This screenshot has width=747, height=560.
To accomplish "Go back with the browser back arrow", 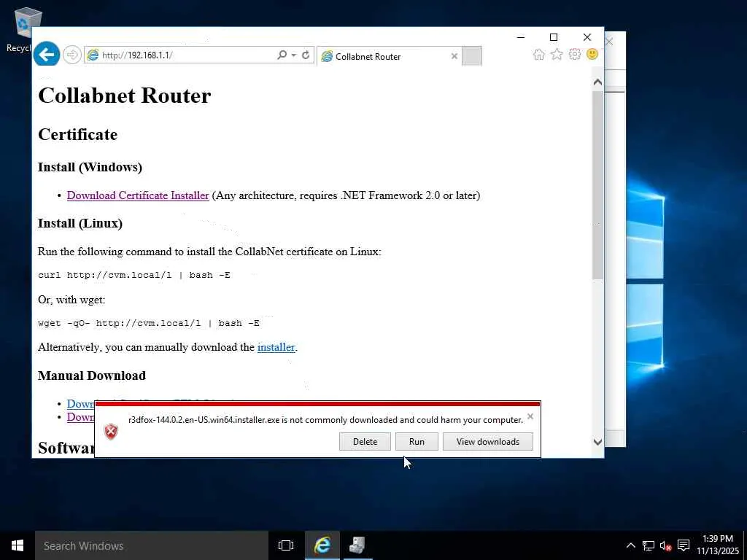I will 47,55.
